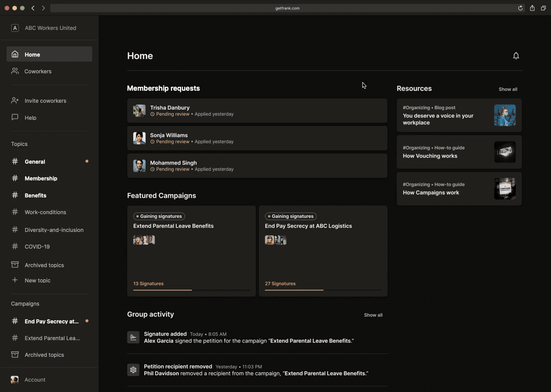Viewport: 551px width, 392px height.
Task: Click the 27 Signatures progress bar
Action: (323, 290)
